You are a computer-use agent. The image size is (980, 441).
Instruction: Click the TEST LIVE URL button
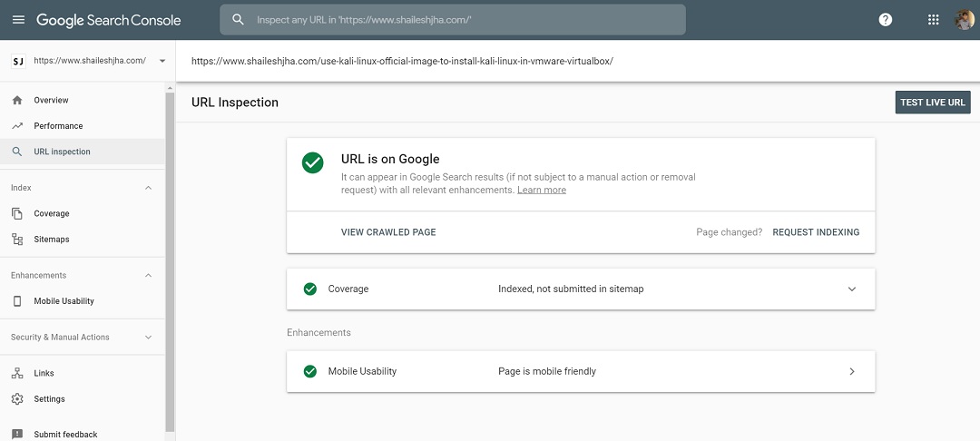933,102
